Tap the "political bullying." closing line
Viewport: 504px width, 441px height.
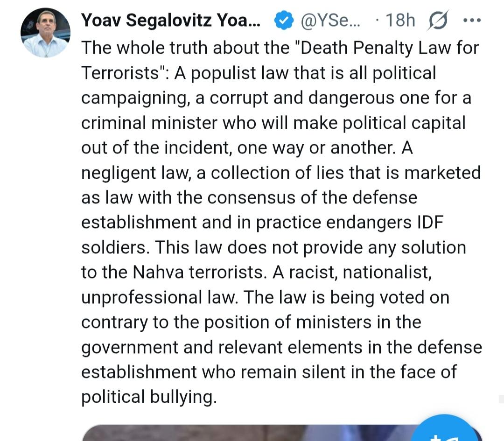tap(149, 397)
